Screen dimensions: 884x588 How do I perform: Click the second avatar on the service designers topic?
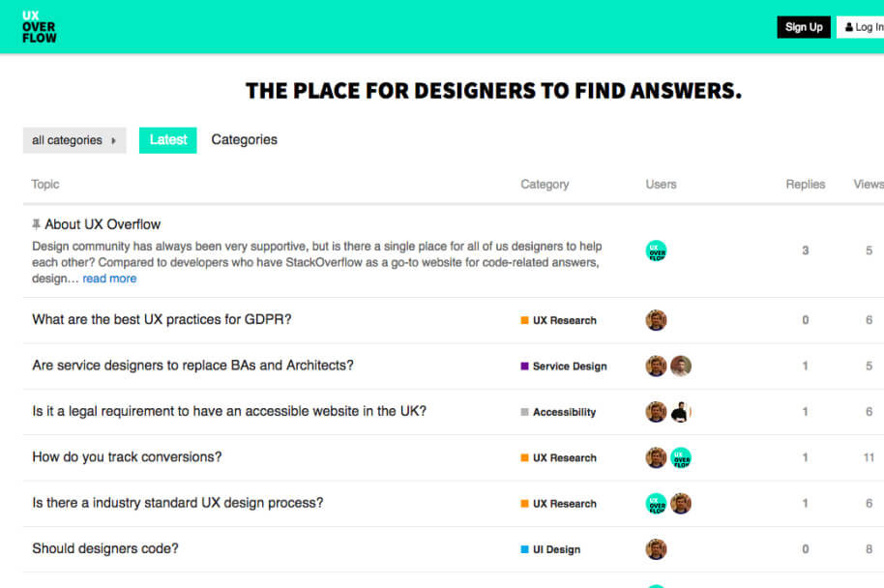[681, 366]
